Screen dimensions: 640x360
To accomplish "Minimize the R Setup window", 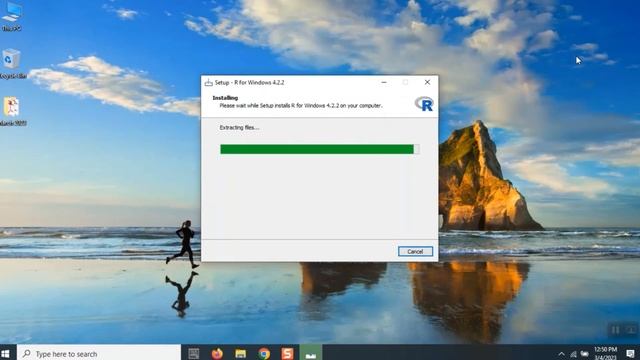I will click(384, 82).
